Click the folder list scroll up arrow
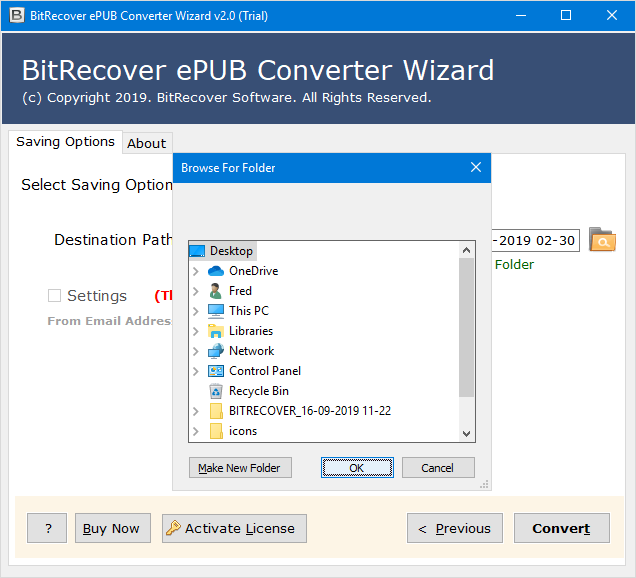This screenshot has height=578, width=636. click(466, 250)
